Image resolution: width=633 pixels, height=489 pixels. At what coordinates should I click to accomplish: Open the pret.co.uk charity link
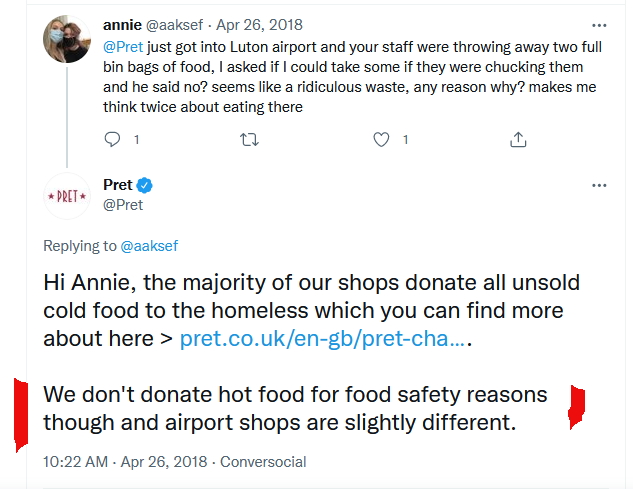[x=322, y=340]
